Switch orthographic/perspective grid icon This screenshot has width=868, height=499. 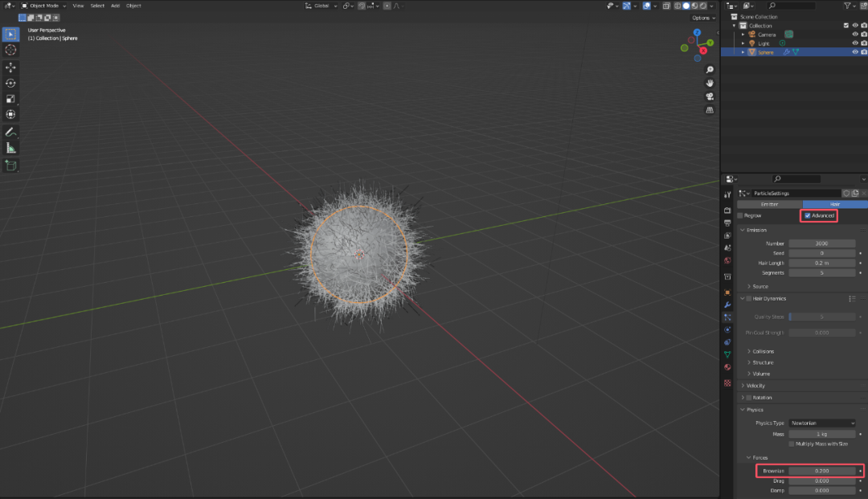(x=710, y=110)
